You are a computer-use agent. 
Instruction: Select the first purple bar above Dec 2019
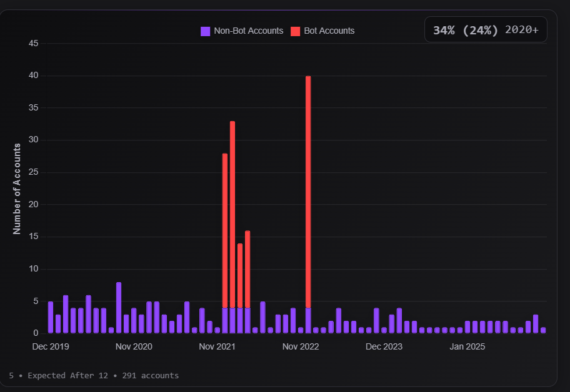[51, 317]
